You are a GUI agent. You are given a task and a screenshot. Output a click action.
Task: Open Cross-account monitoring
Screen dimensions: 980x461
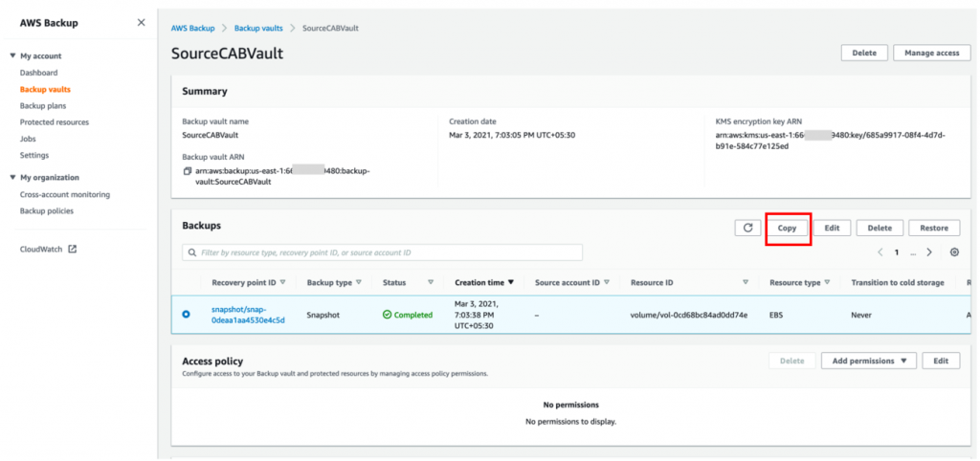click(x=65, y=194)
